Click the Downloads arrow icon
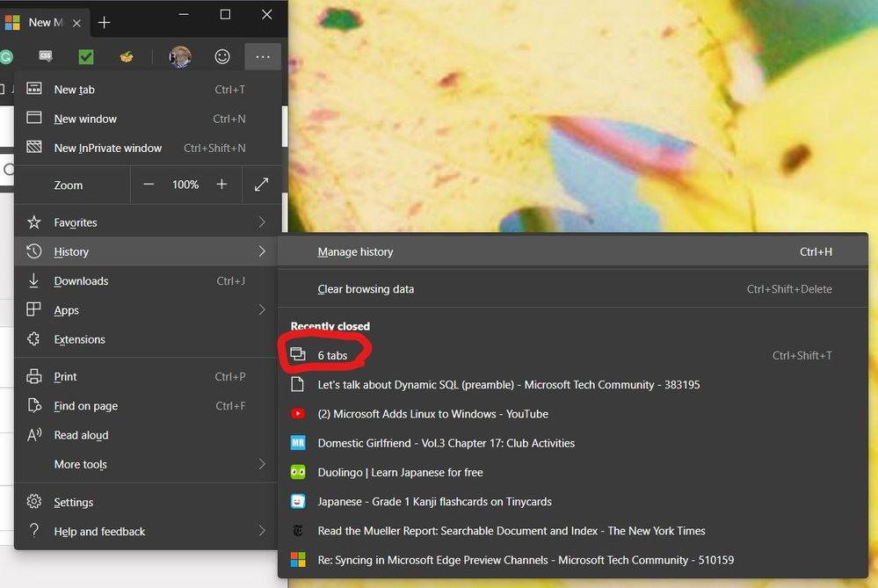Image resolution: width=878 pixels, height=588 pixels. point(33,280)
